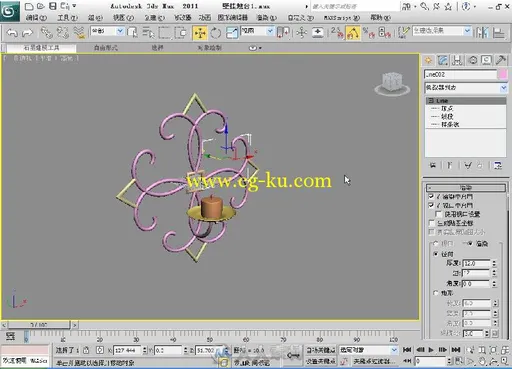Open Edit Named Selection Sets
The height and width of the screenshot is (369, 512).
(403, 33)
